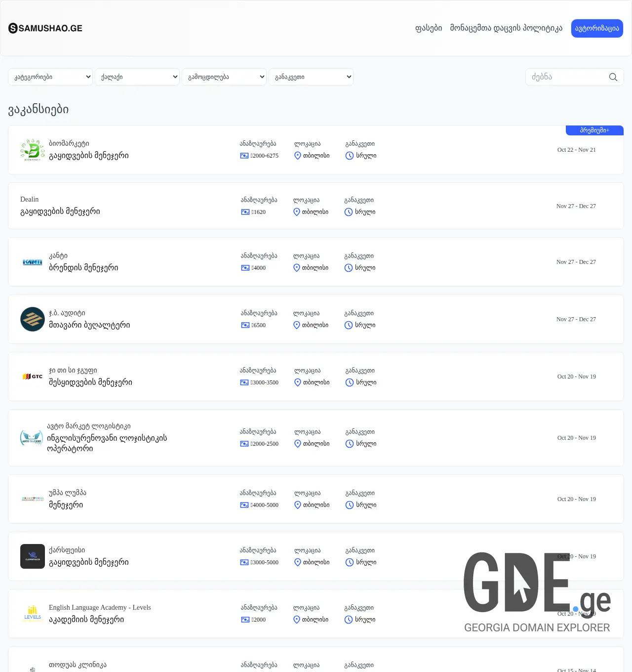Open the კატეგორიები dropdown
This screenshot has width=632, height=672.
[x=50, y=77]
